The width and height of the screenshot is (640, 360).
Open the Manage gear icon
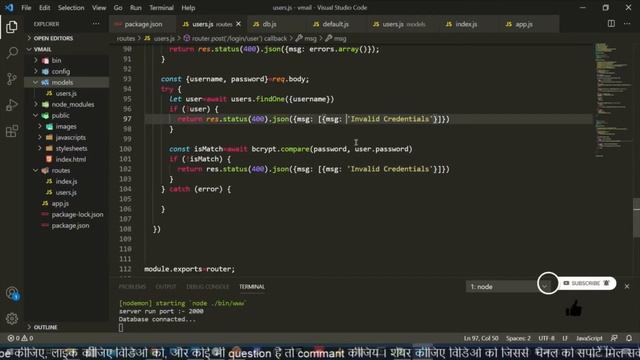pos(12,318)
